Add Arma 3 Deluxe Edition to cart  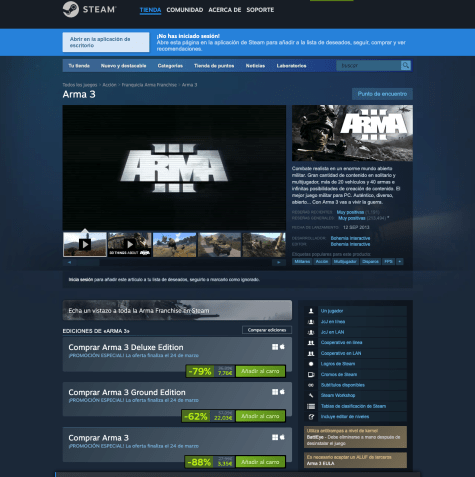pos(260,371)
